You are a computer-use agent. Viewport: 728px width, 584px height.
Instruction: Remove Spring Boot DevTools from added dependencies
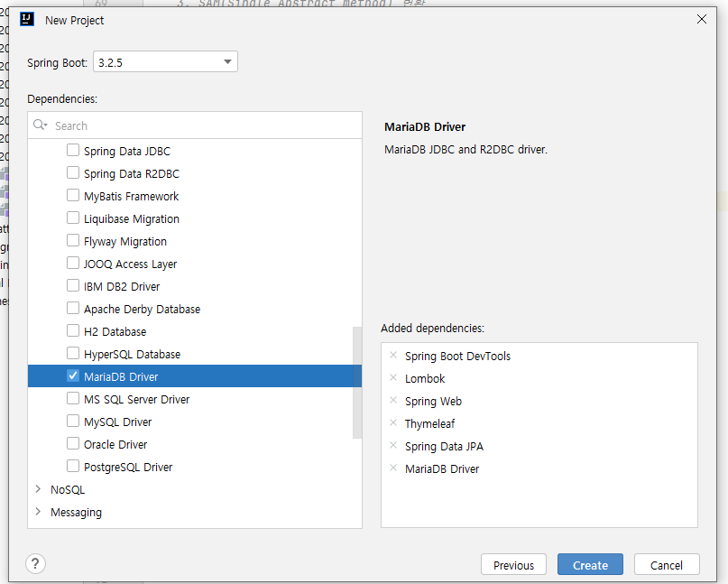(393, 356)
